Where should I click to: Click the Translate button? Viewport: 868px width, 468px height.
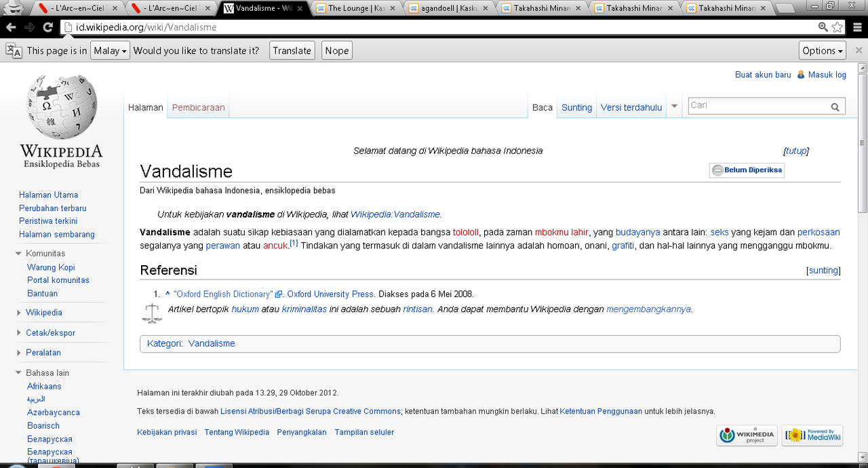pyautogui.click(x=292, y=50)
